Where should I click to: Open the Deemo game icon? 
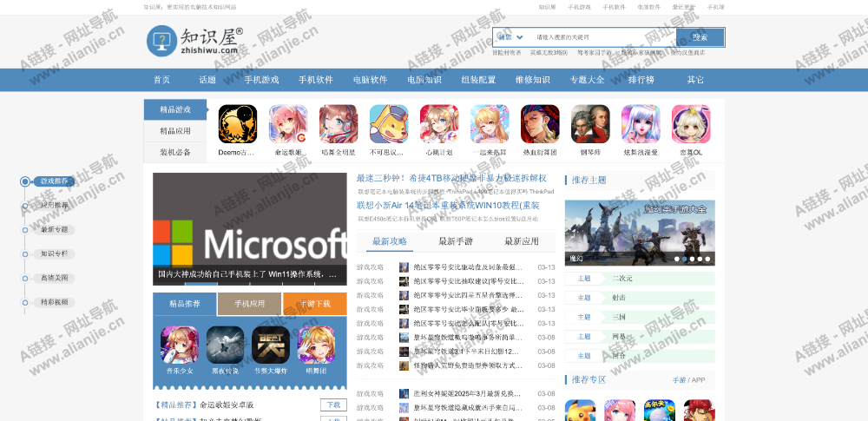click(238, 124)
